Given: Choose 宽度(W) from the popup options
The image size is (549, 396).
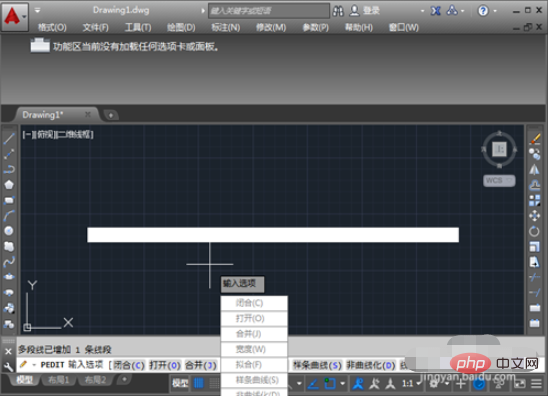Looking at the screenshot, I should click(x=254, y=349).
